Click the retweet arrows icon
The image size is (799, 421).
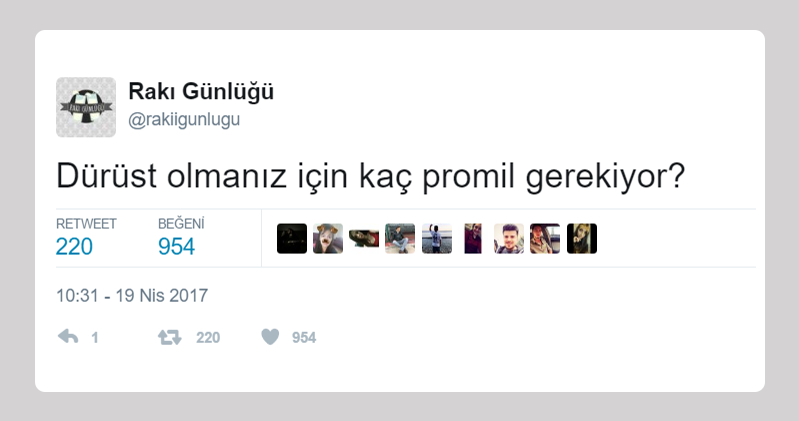(170, 337)
